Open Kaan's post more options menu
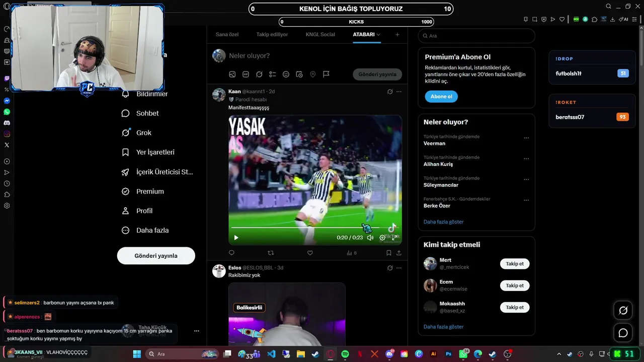644x362 pixels. pyautogui.click(x=399, y=92)
